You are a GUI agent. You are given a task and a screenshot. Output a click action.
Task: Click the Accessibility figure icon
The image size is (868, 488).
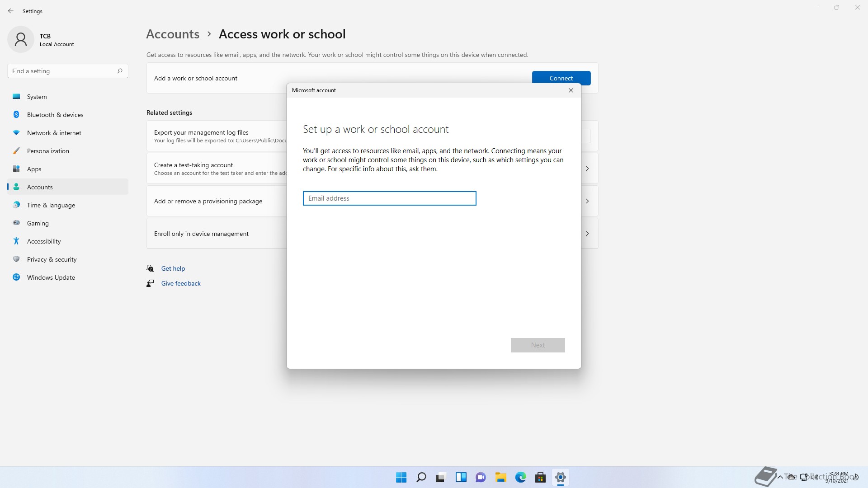[16, 241]
